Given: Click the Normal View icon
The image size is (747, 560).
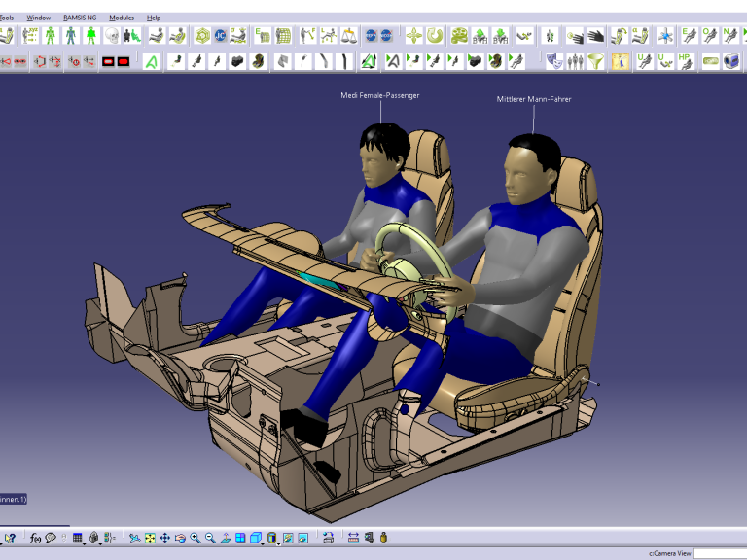Looking at the screenshot, I should (226, 538).
